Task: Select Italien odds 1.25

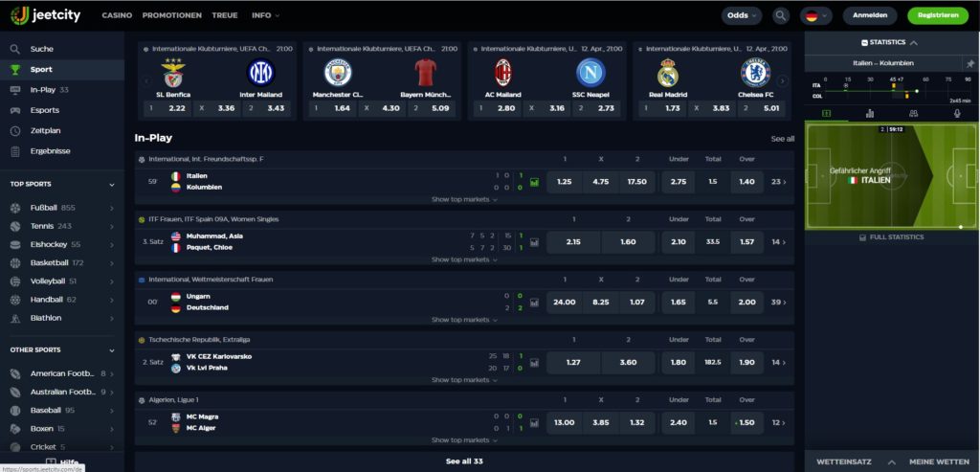Action: point(565,182)
